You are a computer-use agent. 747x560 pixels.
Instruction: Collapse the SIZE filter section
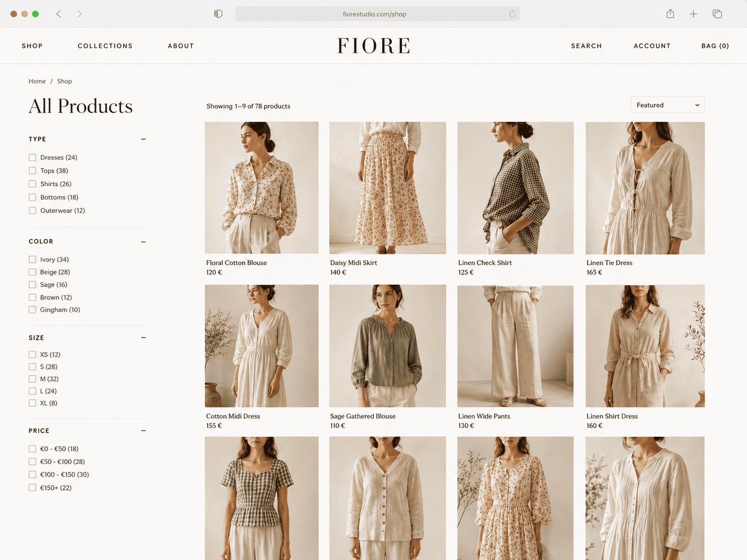pyautogui.click(x=143, y=338)
